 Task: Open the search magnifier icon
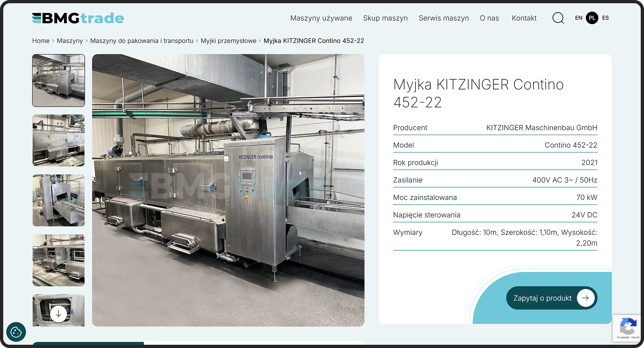[558, 18]
